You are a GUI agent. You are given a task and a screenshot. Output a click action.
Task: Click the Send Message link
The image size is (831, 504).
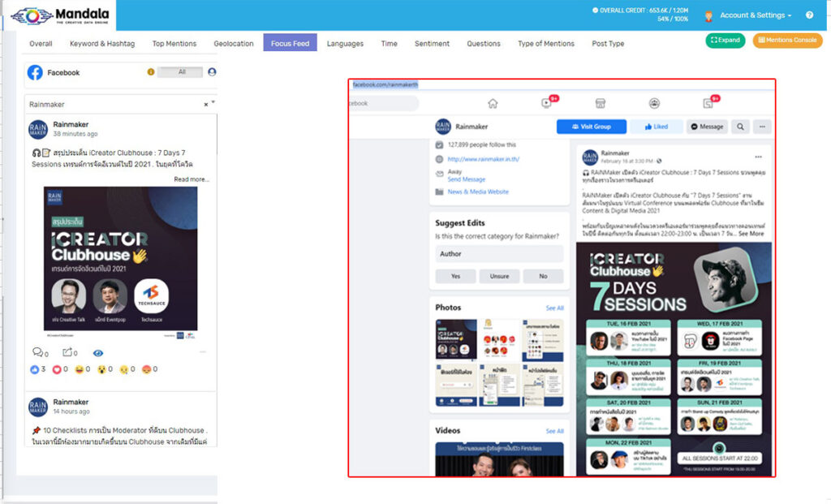tap(467, 179)
